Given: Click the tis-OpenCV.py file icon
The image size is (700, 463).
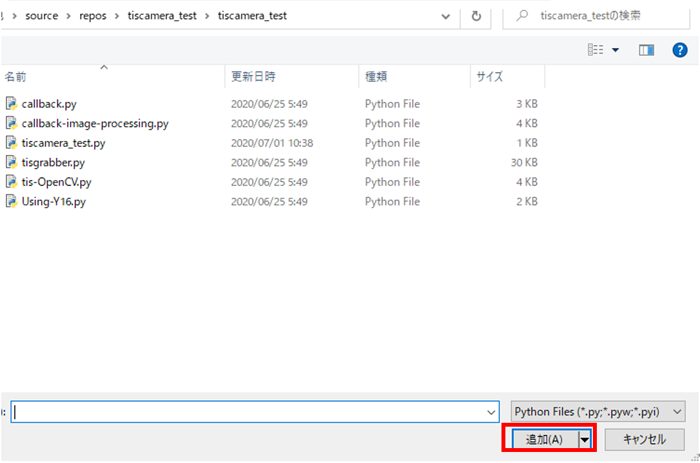Looking at the screenshot, I should pos(11,182).
